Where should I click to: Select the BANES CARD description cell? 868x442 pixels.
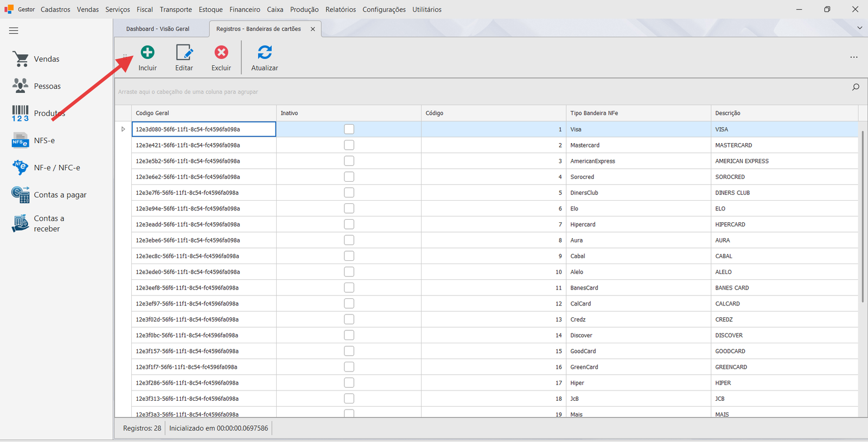784,287
